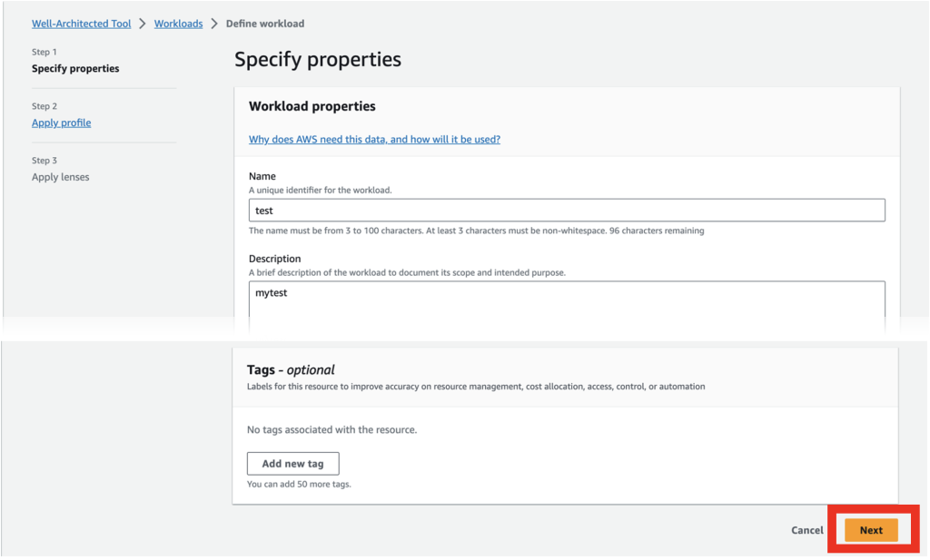
Task: Cancel the workload definition
Action: click(x=806, y=530)
